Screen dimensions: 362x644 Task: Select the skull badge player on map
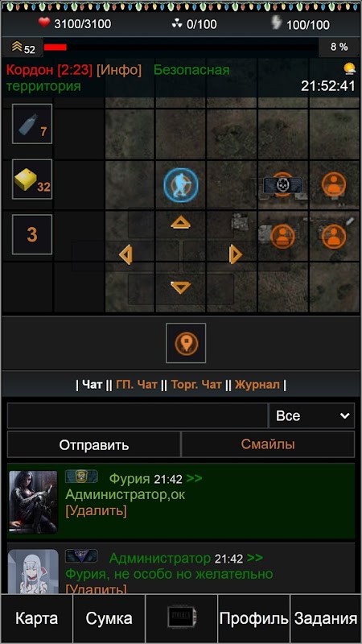283,185
